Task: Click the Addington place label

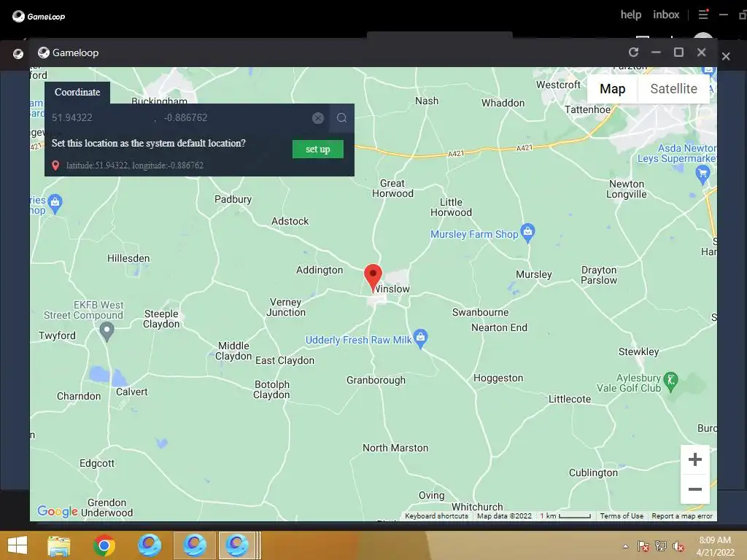Action: (x=320, y=270)
